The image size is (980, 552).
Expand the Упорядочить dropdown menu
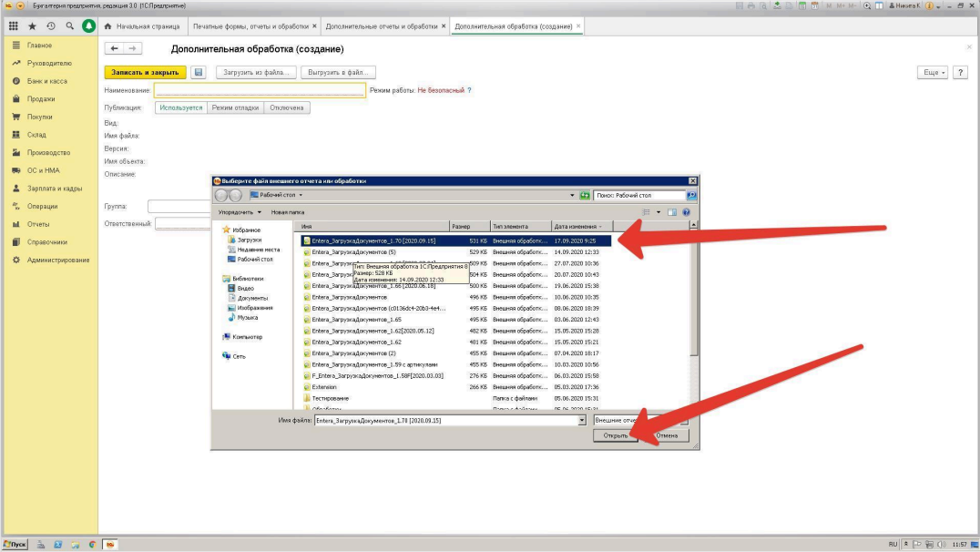[240, 212]
